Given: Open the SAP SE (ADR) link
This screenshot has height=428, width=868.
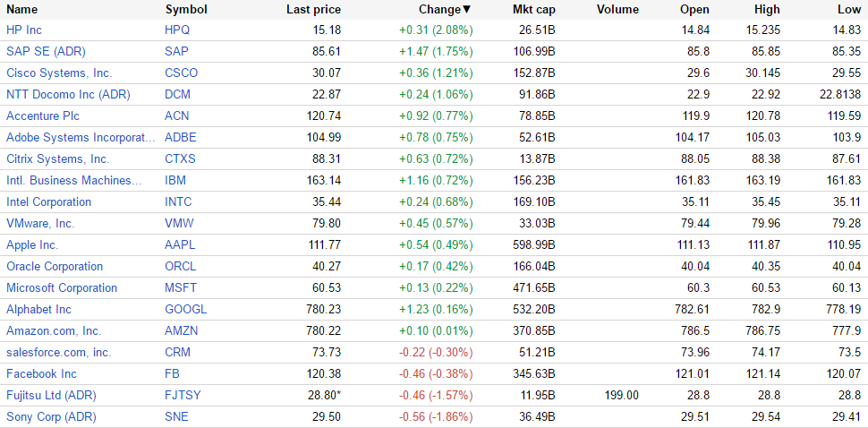Looking at the screenshot, I should [x=46, y=51].
